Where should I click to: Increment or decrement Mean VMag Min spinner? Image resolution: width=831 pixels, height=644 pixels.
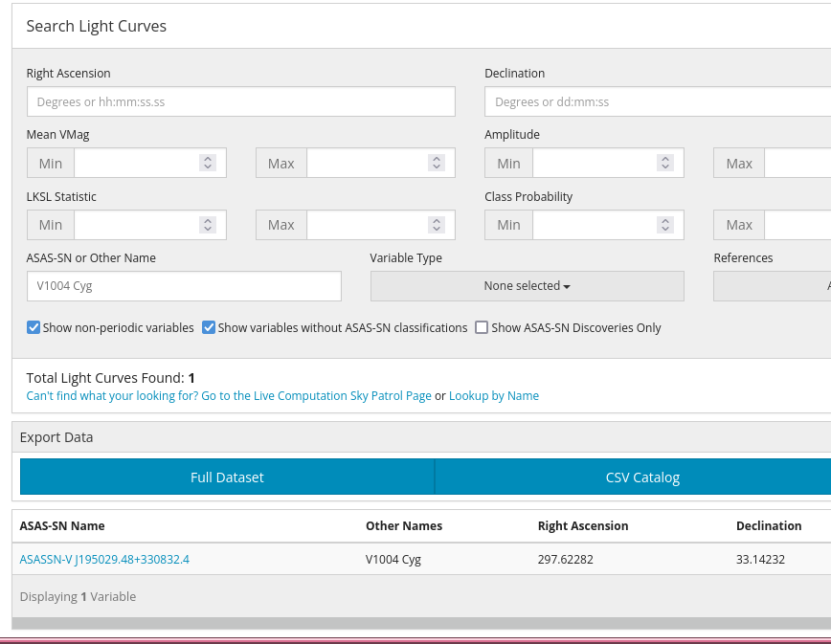point(208,164)
